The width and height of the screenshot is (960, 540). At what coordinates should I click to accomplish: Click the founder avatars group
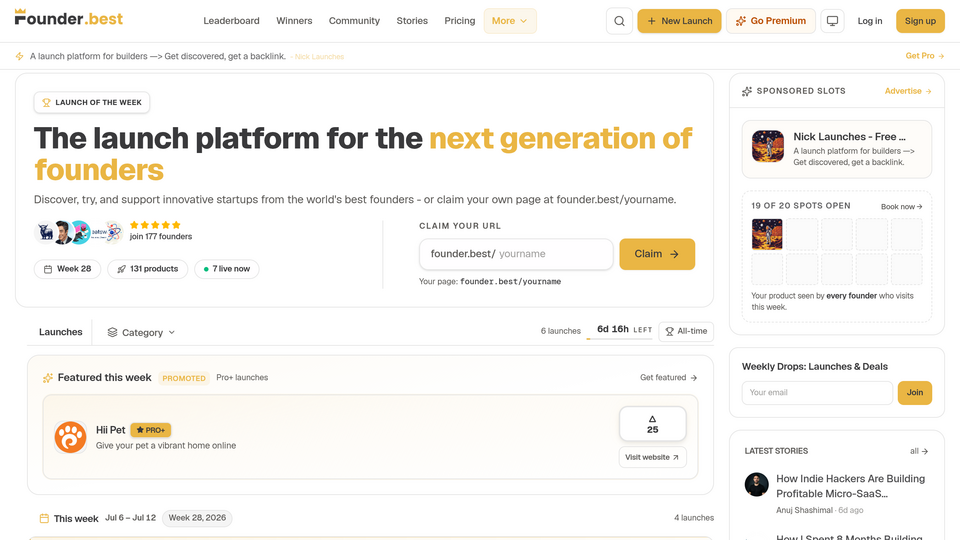coord(78,232)
